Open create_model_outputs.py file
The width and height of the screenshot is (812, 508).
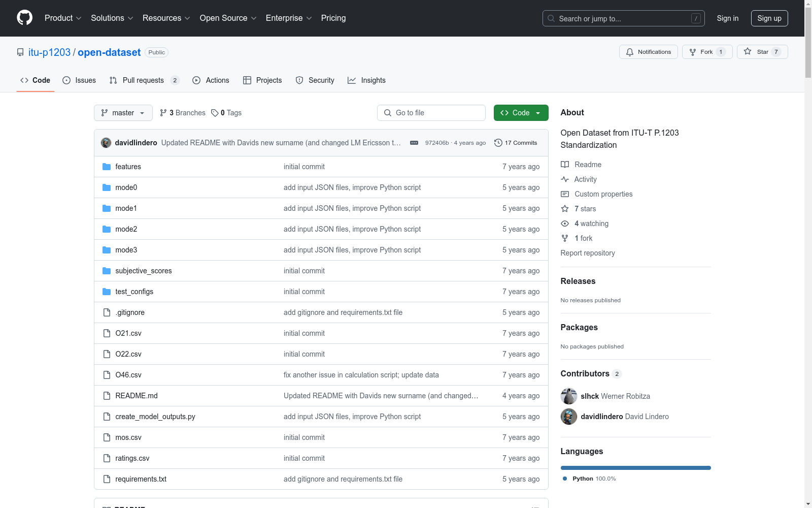point(155,417)
